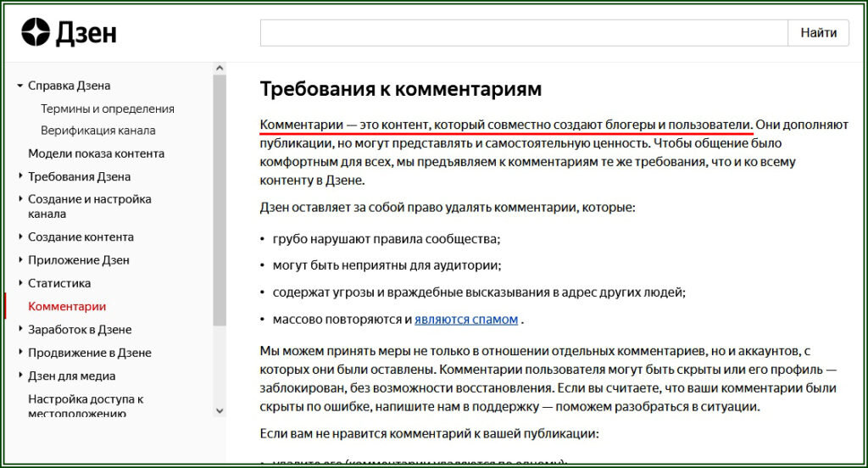Expand the Статистика arrow
The image size is (868, 468).
pos(20,283)
